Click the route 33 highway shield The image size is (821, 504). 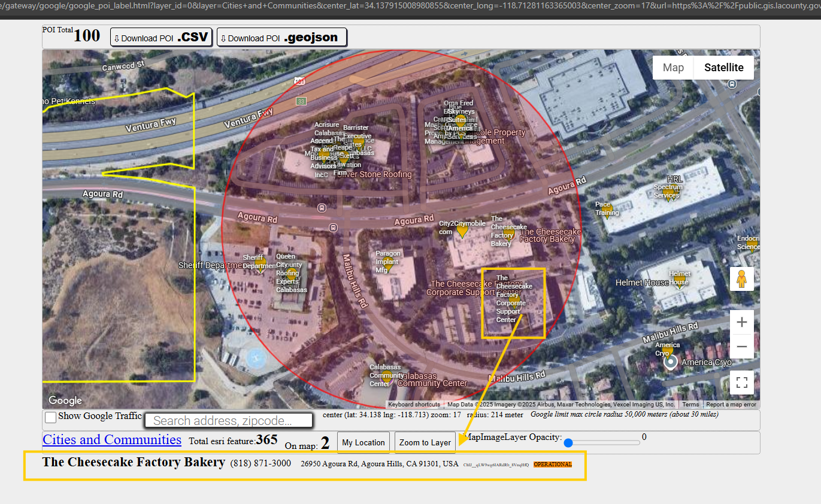301,101
